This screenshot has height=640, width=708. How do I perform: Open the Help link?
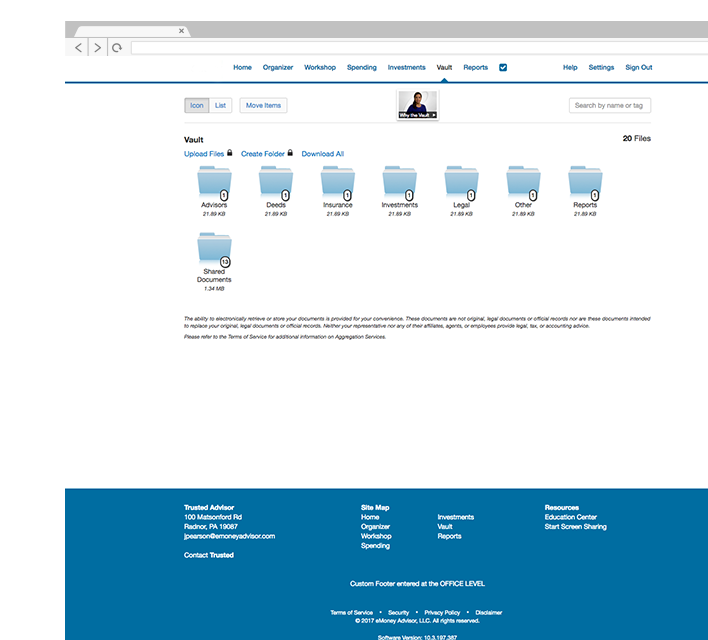(x=570, y=67)
